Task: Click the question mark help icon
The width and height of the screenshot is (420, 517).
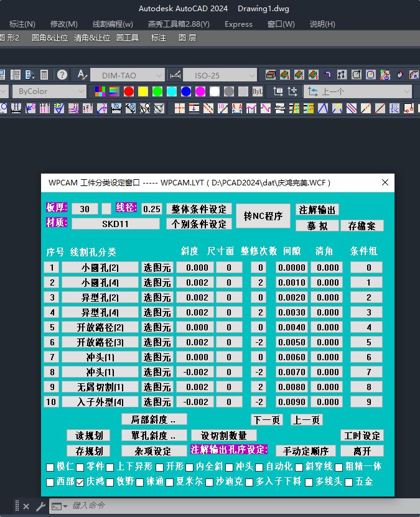Action: click(x=62, y=75)
